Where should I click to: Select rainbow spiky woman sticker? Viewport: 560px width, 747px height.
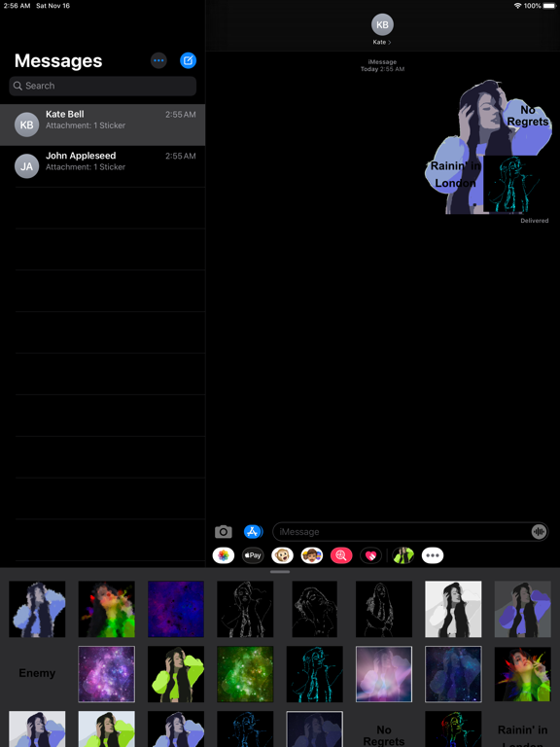click(x=522, y=674)
